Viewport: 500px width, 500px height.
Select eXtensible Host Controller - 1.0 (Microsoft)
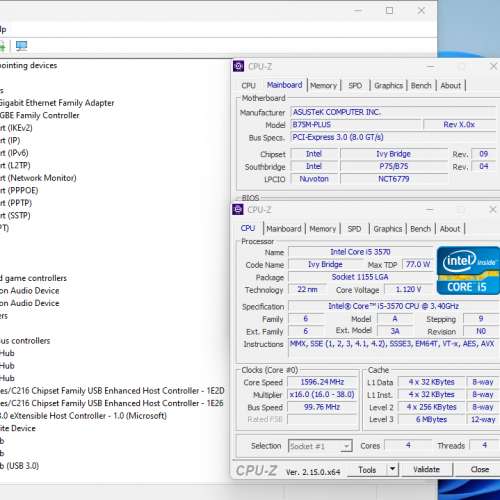pos(83,416)
